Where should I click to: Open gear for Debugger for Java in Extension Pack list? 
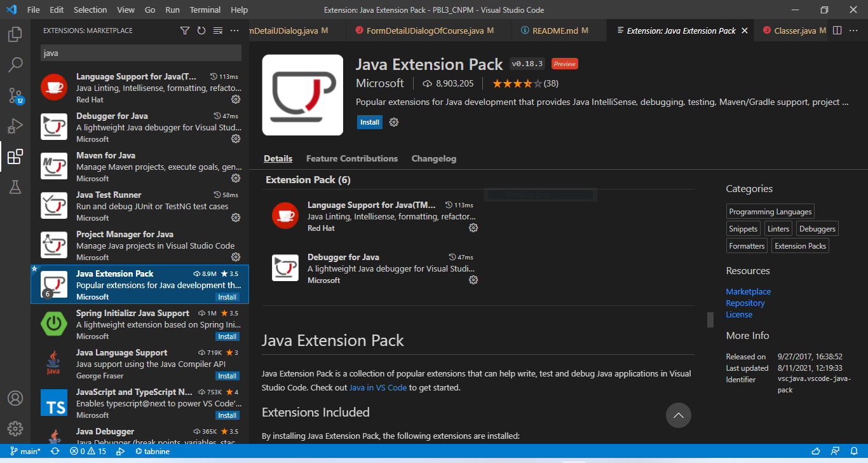pos(473,280)
